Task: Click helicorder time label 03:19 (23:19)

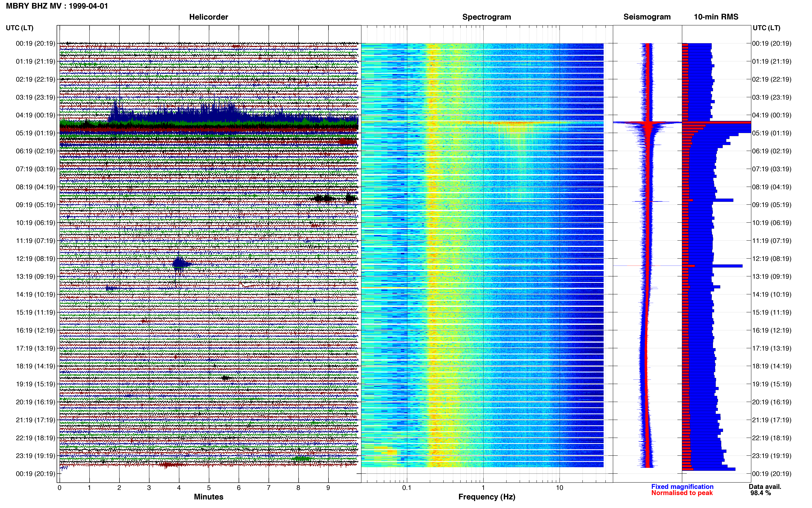Action: point(36,97)
